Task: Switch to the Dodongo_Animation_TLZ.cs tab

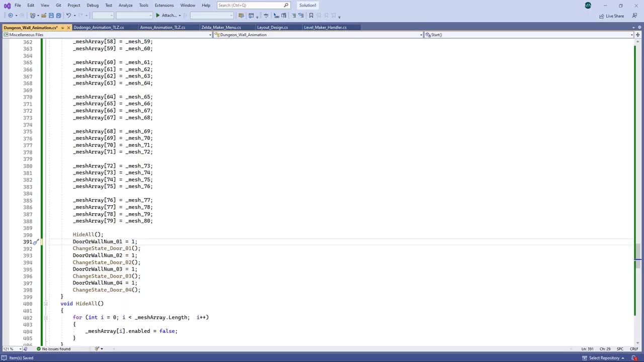Action: (99, 28)
